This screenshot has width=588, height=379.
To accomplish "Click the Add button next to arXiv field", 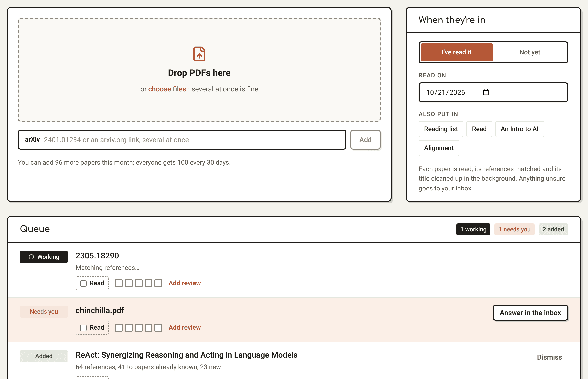I will click(365, 140).
